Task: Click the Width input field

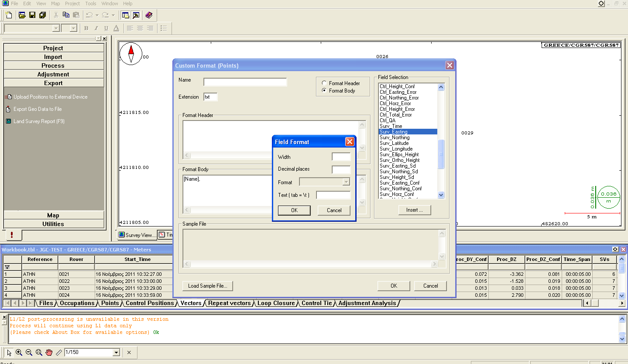Action: pyautogui.click(x=341, y=157)
